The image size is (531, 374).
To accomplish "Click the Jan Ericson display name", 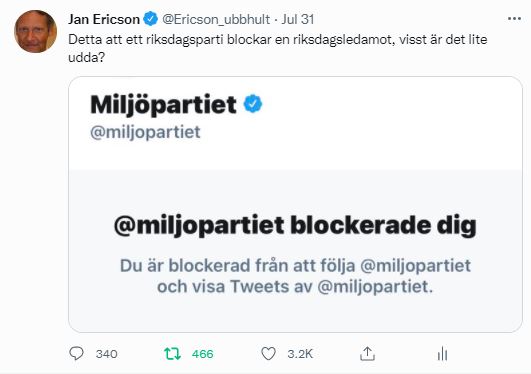I will [x=104, y=19].
